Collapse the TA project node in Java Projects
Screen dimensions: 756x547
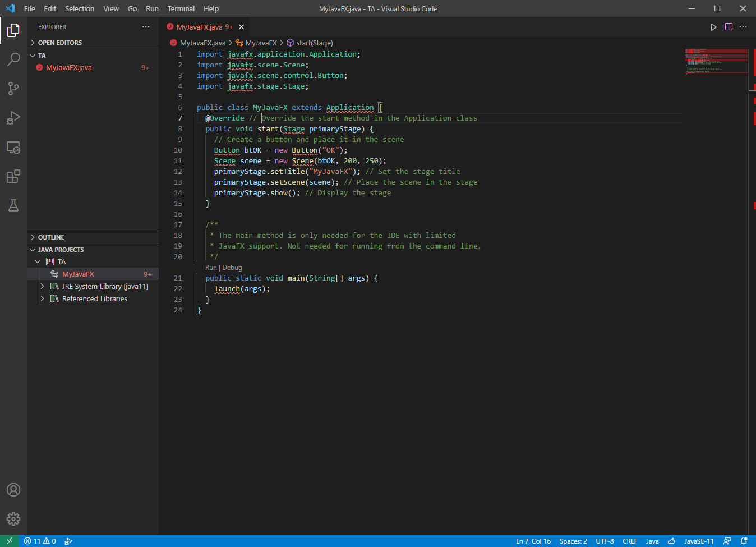click(38, 262)
